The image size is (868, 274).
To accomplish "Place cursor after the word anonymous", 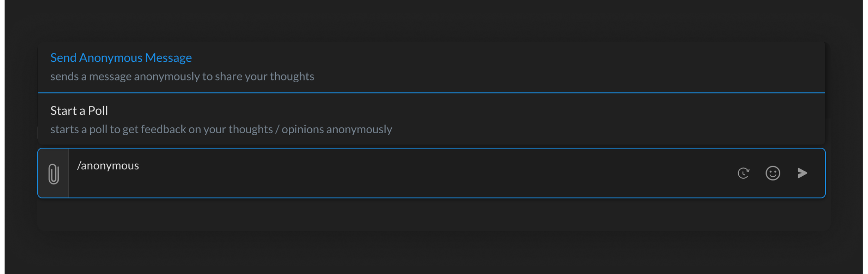I will pyautogui.click(x=139, y=166).
